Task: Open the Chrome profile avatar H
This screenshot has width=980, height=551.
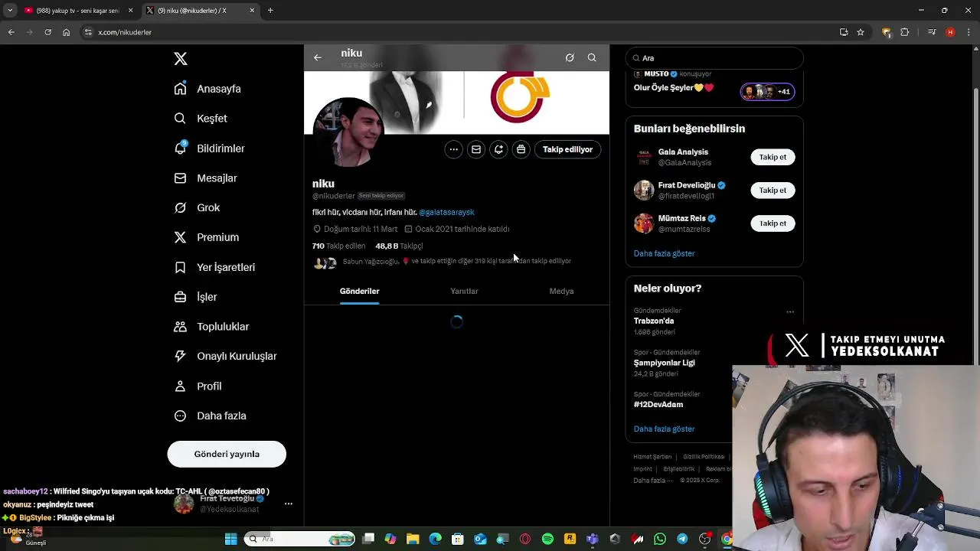Action: 950,32
